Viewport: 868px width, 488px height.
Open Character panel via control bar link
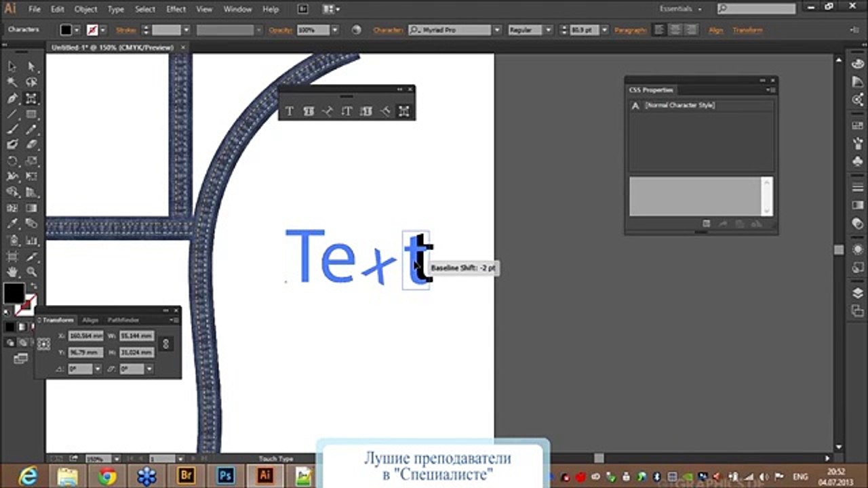388,30
